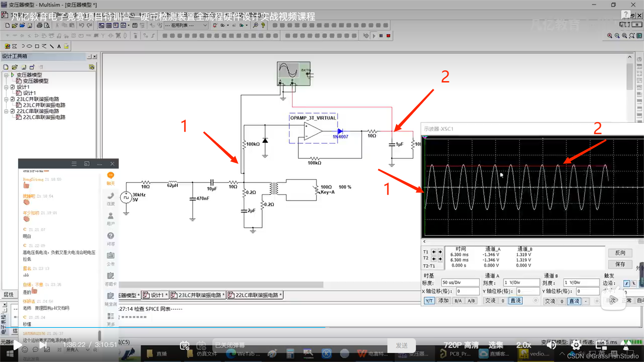Select the ellipse drawing tool

pos(30,47)
